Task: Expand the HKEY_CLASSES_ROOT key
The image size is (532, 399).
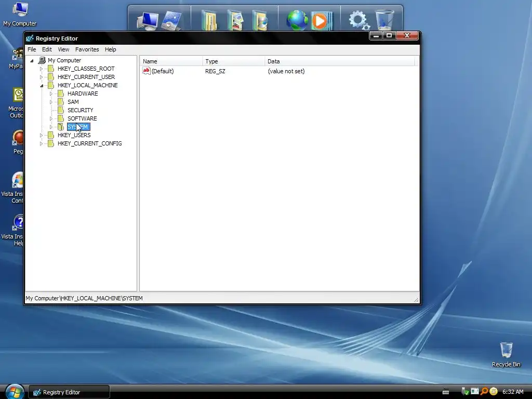Action: [x=42, y=69]
